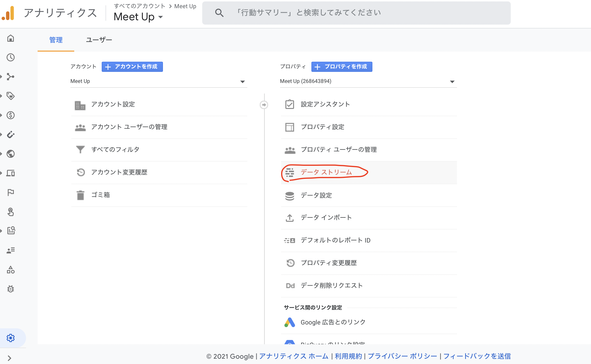Screen dimensions: 591x364
Task: Click the データ設定 database icon
Action: 290,196
